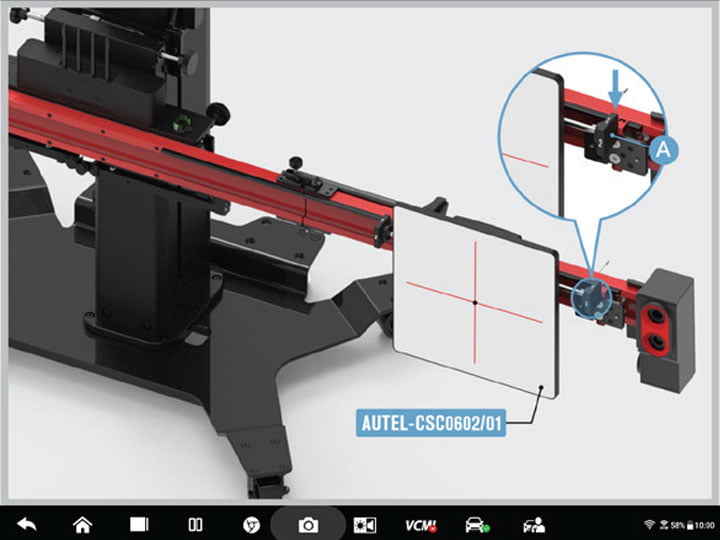This screenshot has width=720, height=540.
Task: Open the vehicle diagnostics car icon
Action: click(x=476, y=524)
